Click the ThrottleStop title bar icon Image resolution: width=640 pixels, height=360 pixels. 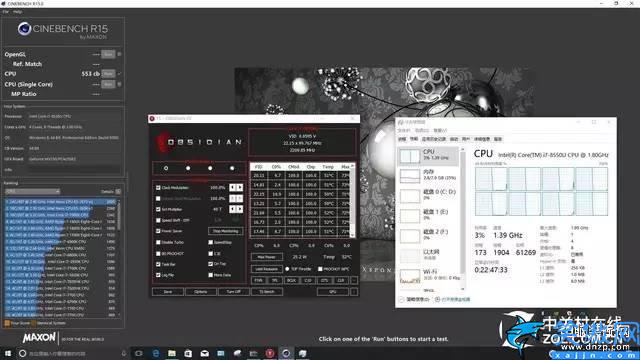152,118
